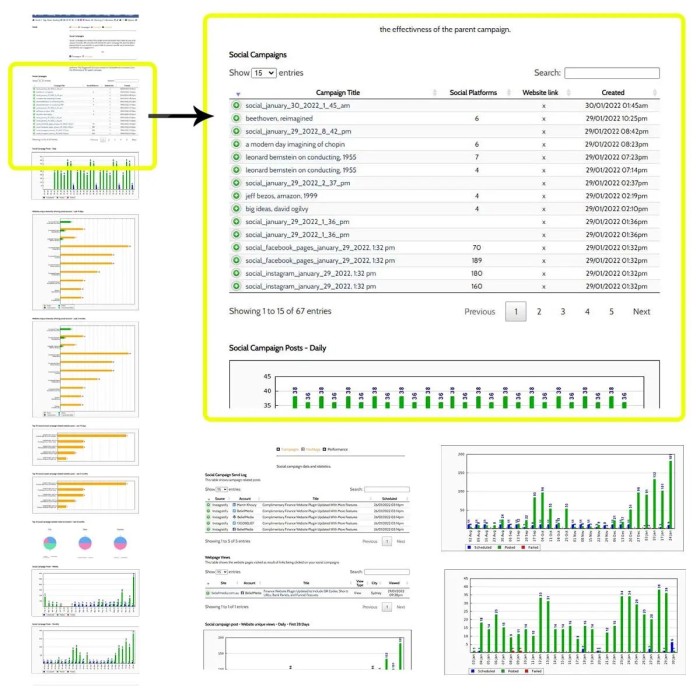Sort by Website link column header
Viewport: 700px width, 700px height.
[x=543, y=92]
